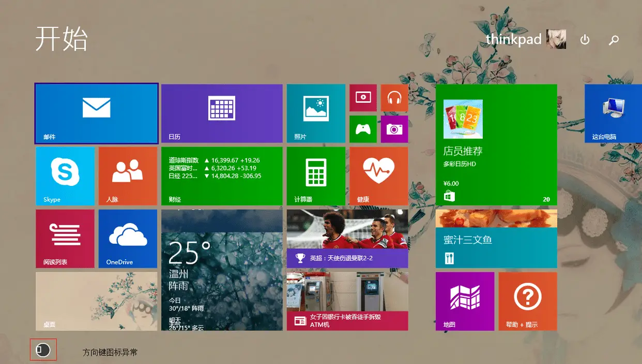This screenshot has height=364, width=642.
Task: Open the Calendar (日历) app
Action: [221, 113]
